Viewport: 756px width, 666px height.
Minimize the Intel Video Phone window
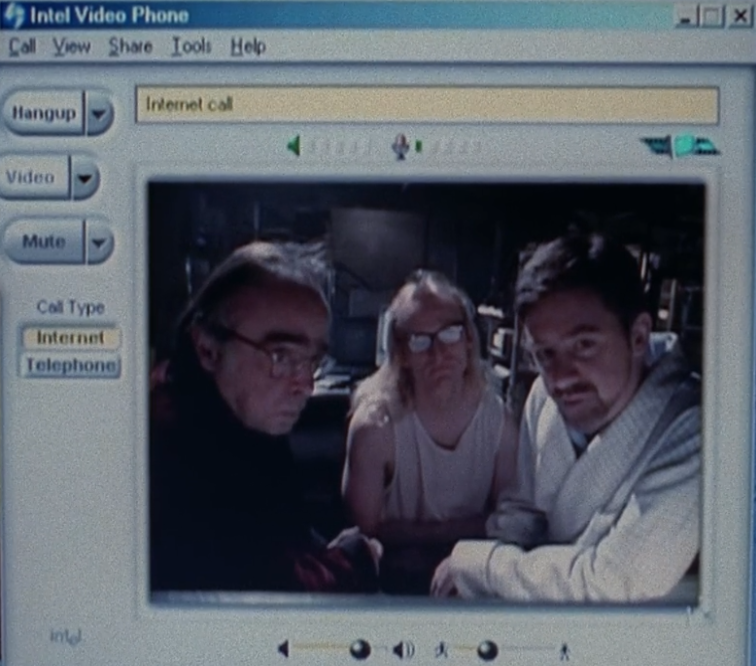pyautogui.click(x=685, y=17)
